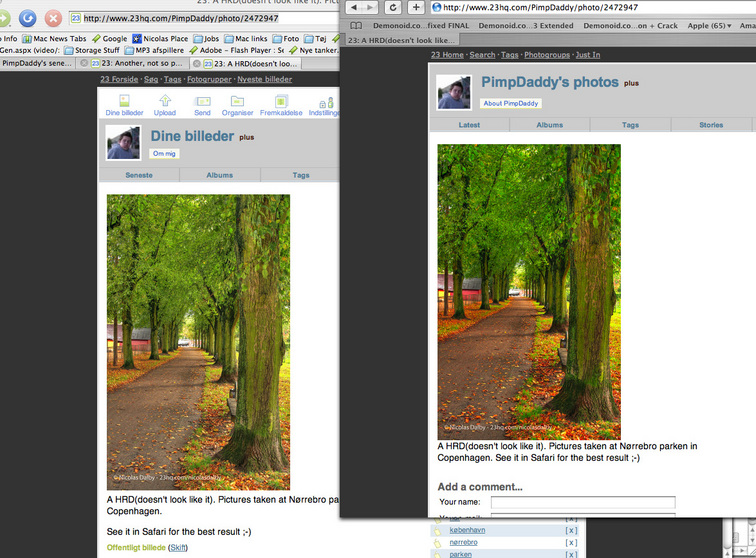Viewport: 756px width, 558px height.
Task: Click the tree path photo in left browser
Action: tap(198, 342)
